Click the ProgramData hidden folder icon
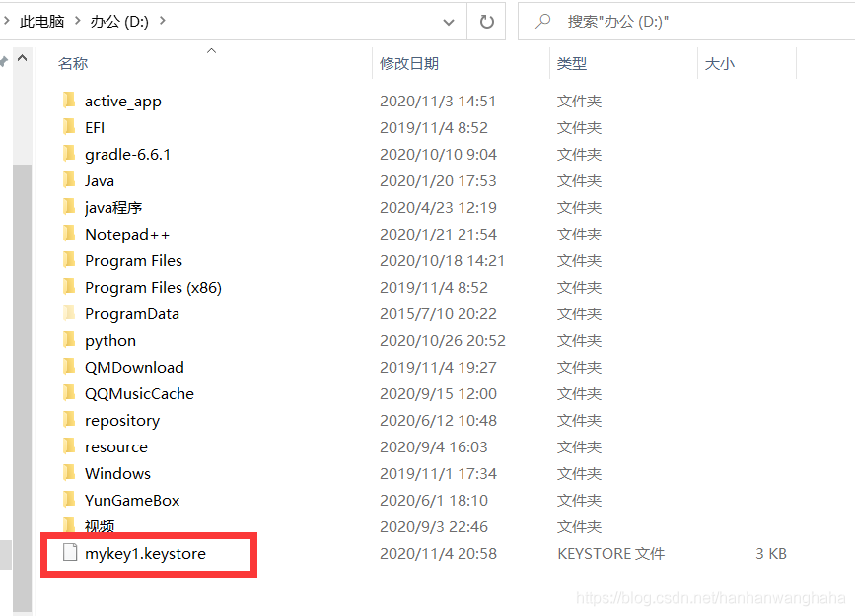Viewport: 855px width, 616px height. pos(69,313)
